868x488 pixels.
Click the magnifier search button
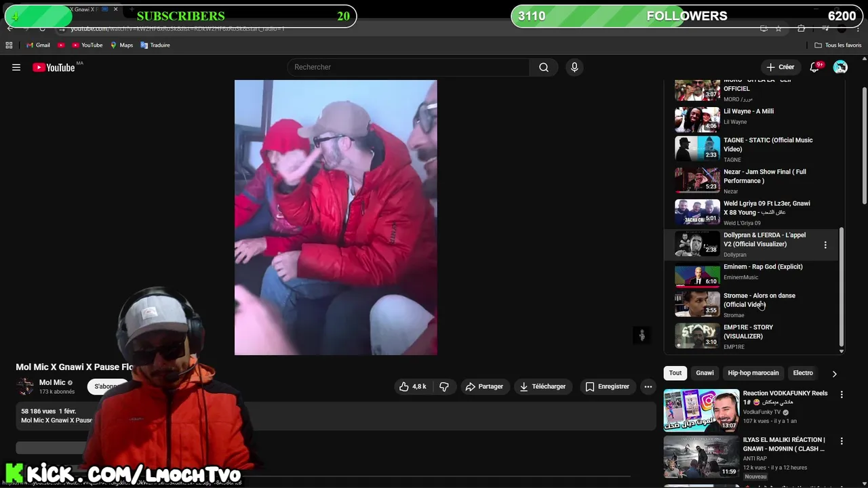(x=544, y=67)
